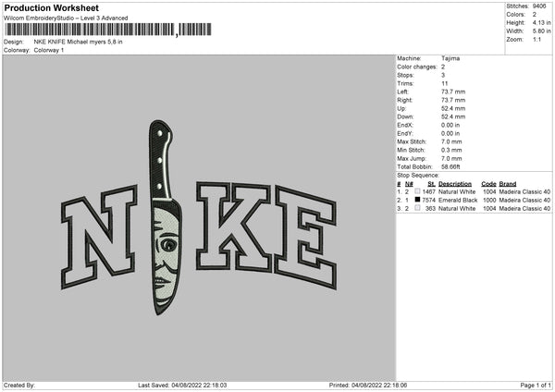Click the Emerald Black description row
The width and height of the screenshot is (555, 392).
474,200
